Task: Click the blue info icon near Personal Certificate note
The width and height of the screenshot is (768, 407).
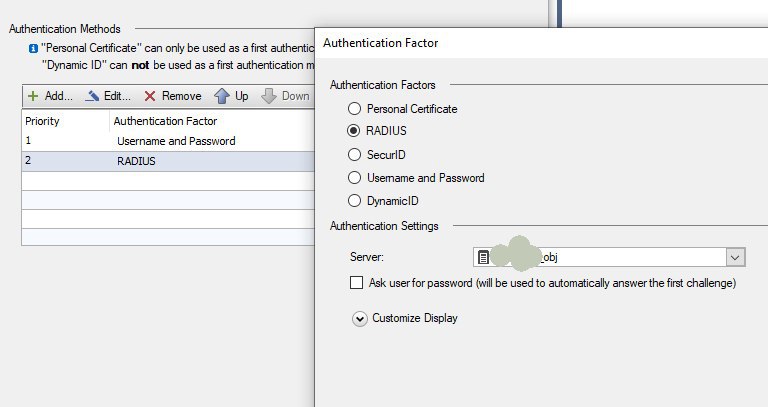Action: [x=33, y=48]
